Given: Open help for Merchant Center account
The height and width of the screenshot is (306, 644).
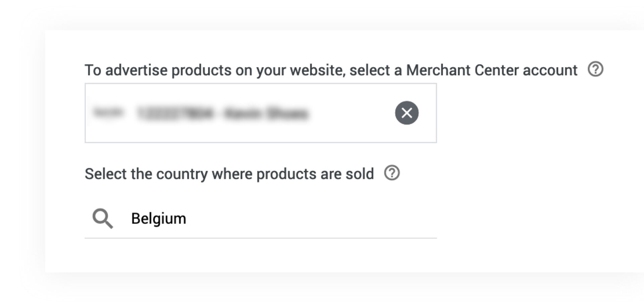Looking at the screenshot, I should pos(595,69).
